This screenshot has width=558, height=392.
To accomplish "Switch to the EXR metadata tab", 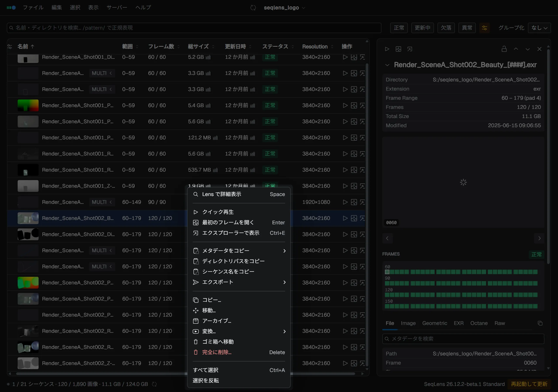I will pyautogui.click(x=459, y=323).
